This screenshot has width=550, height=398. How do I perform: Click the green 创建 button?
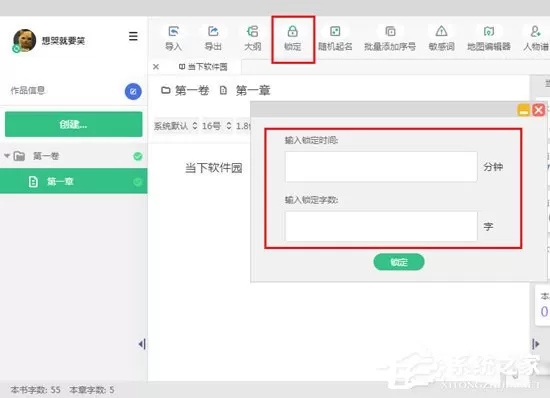pos(74,124)
